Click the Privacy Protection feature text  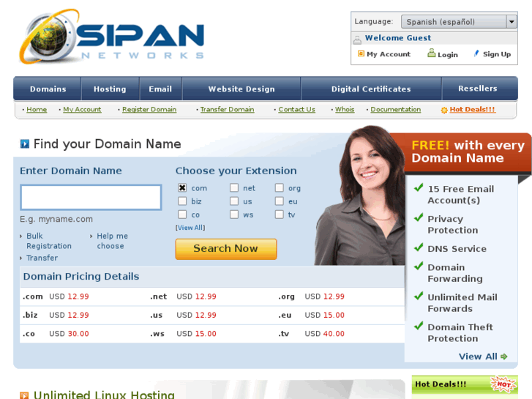(x=453, y=225)
